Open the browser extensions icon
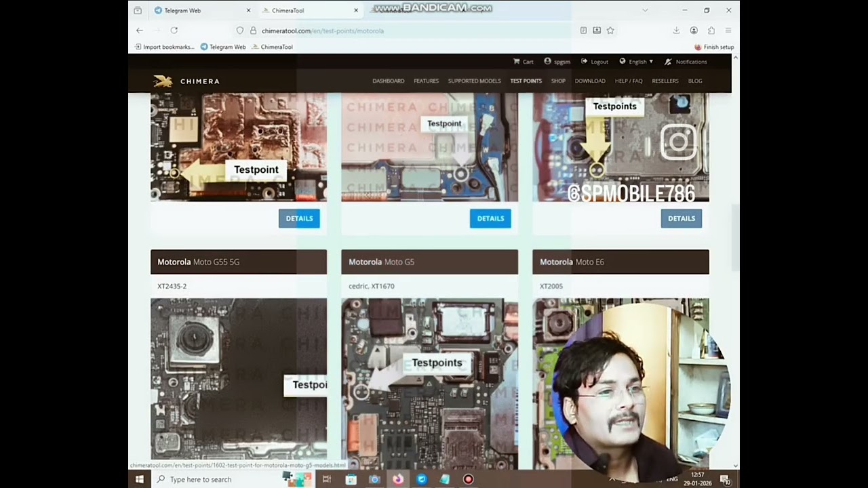Screen dimensions: 868x488 [x=711, y=30]
